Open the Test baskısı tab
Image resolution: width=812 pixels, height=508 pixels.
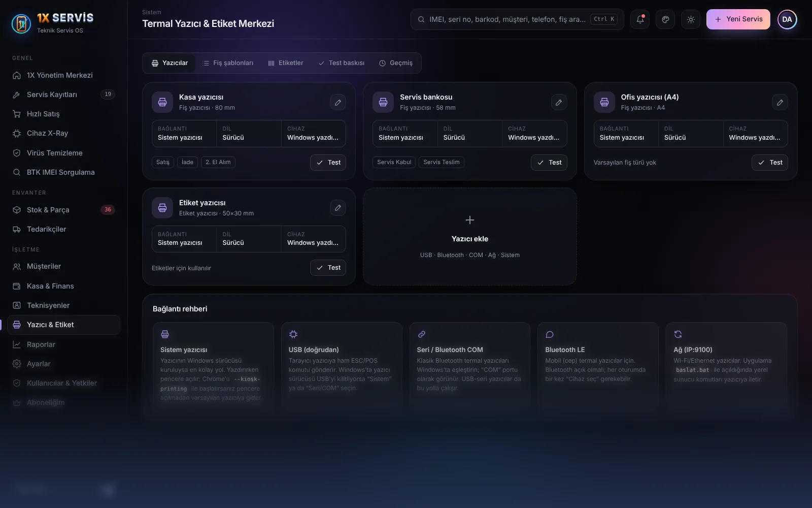(342, 63)
